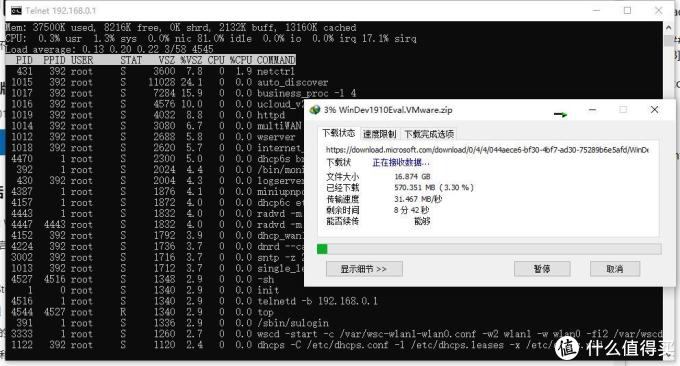Image resolution: width=680 pixels, height=366 pixels.
Task: Click the wscd -start process row
Action: 334,334
